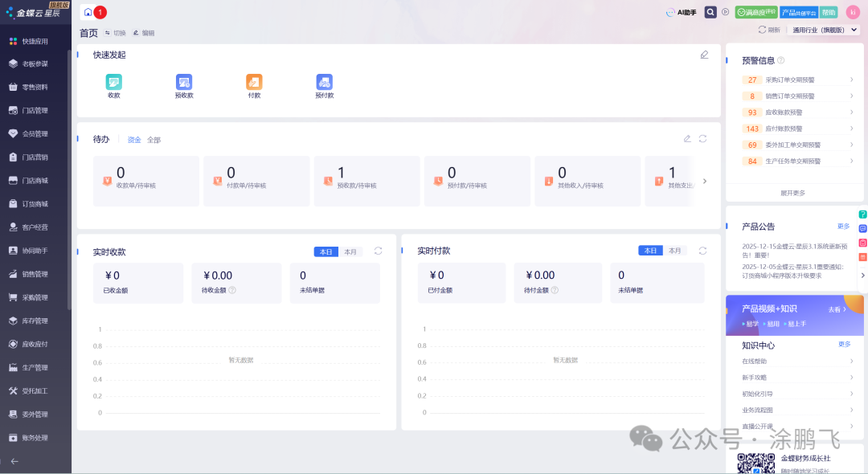Click the 帮助 button in header
868x474 pixels.
pyautogui.click(x=829, y=12)
